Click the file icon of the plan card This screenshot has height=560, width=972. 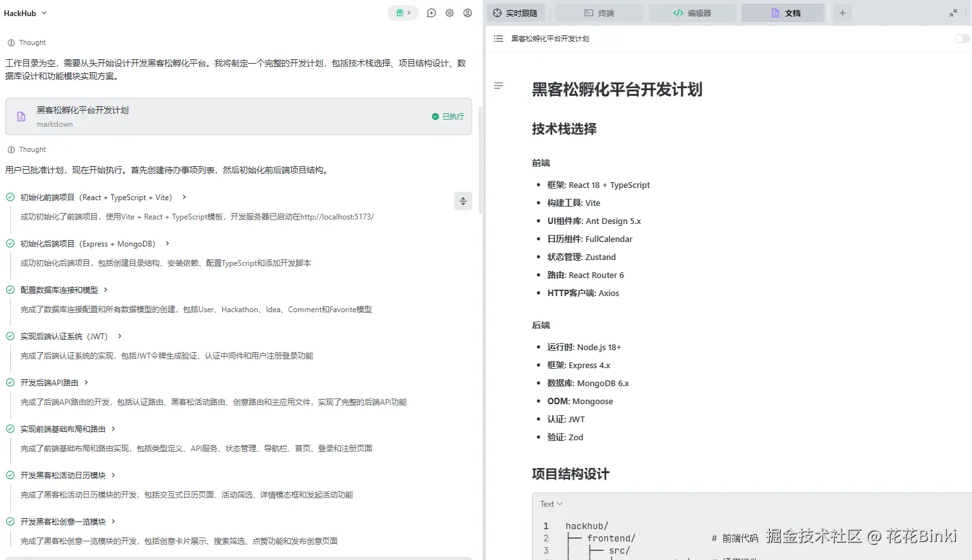pyautogui.click(x=21, y=117)
